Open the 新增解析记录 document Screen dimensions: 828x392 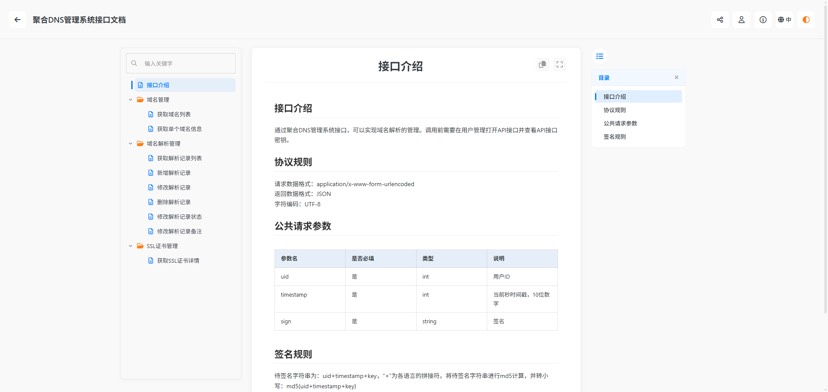click(x=174, y=173)
